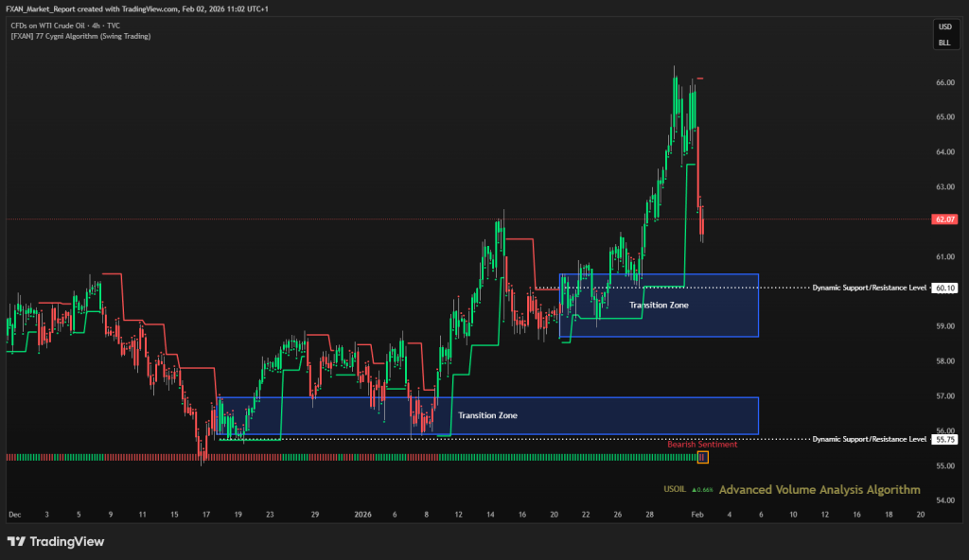Click the 55.75 price level tag
Screen dimensions: 969x560
pos(944,440)
